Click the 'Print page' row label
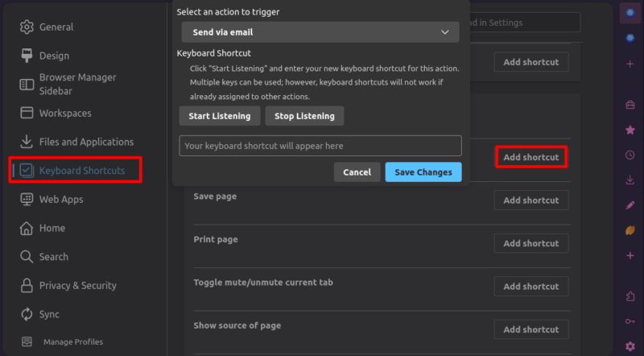 tap(216, 239)
